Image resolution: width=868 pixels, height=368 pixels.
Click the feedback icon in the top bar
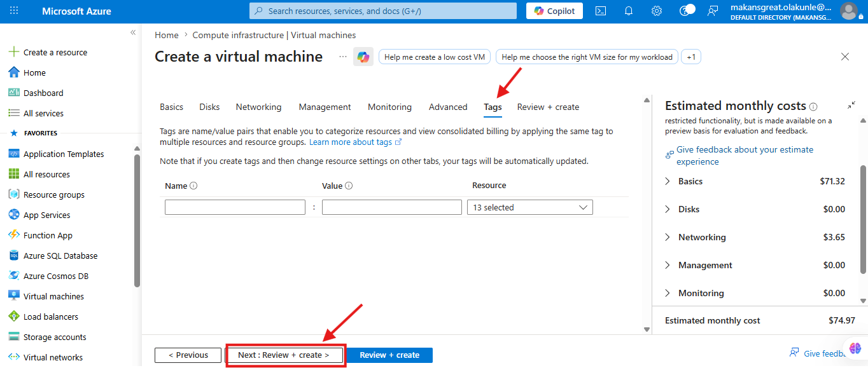tap(712, 11)
